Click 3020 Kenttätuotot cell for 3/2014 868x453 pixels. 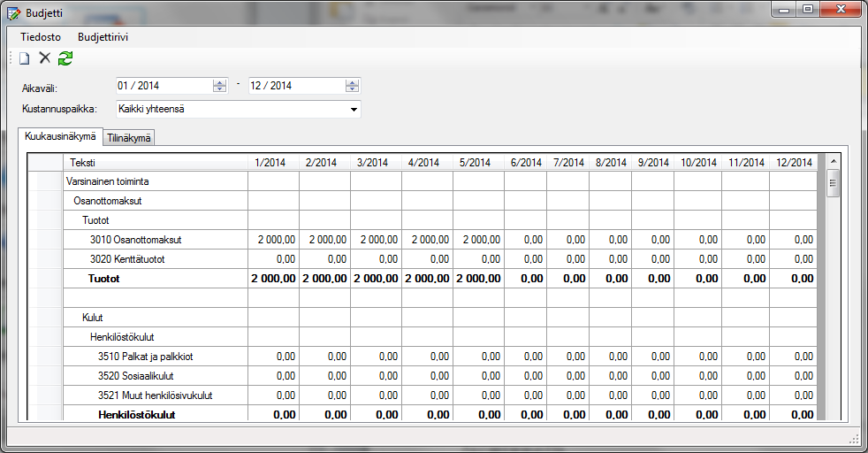point(376,259)
